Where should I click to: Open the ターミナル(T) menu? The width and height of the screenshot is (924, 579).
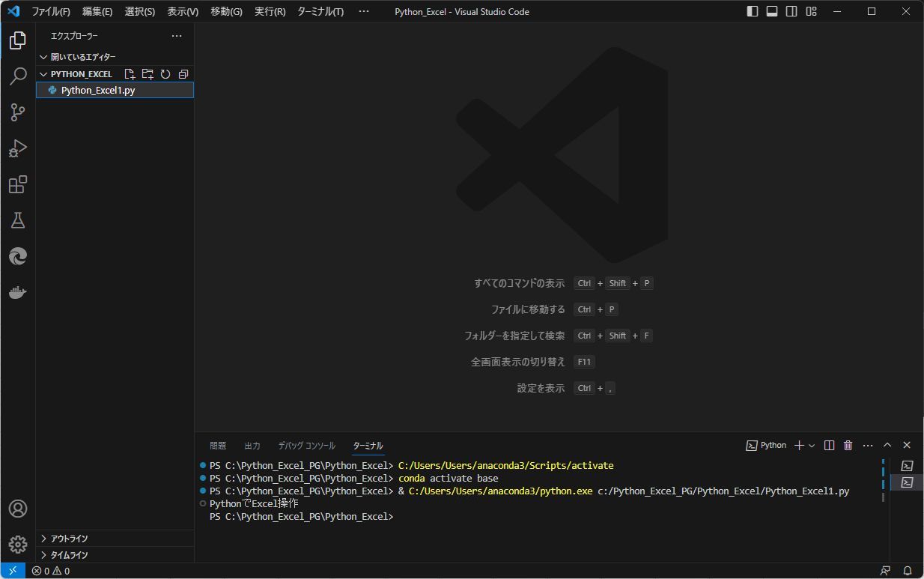[320, 11]
